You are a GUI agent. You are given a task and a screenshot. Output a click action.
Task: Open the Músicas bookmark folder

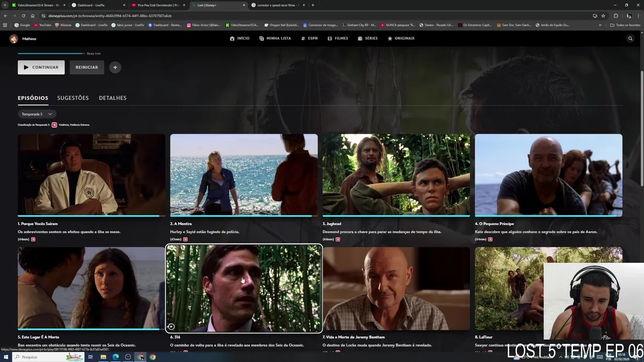tap(63, 25)
